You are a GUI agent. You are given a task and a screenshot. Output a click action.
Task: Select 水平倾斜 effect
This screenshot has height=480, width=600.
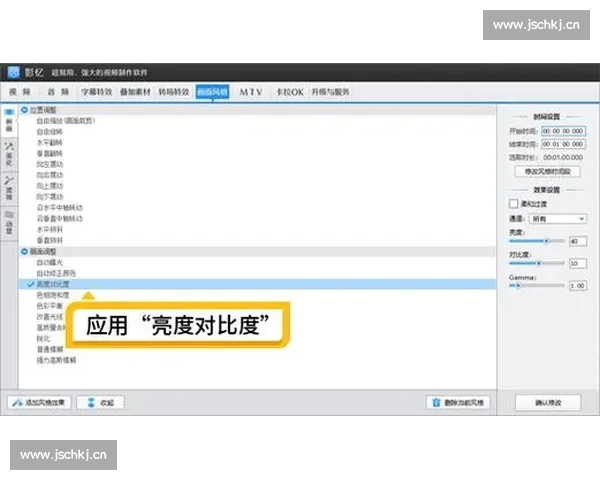49,229
